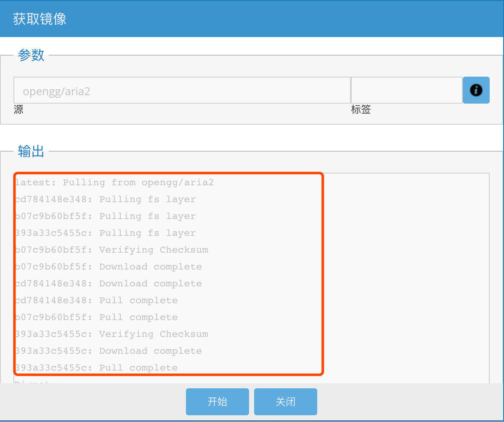Click the 'cd784148e348: Download complete' entry

pyautogui.click(x=108, y=283)
